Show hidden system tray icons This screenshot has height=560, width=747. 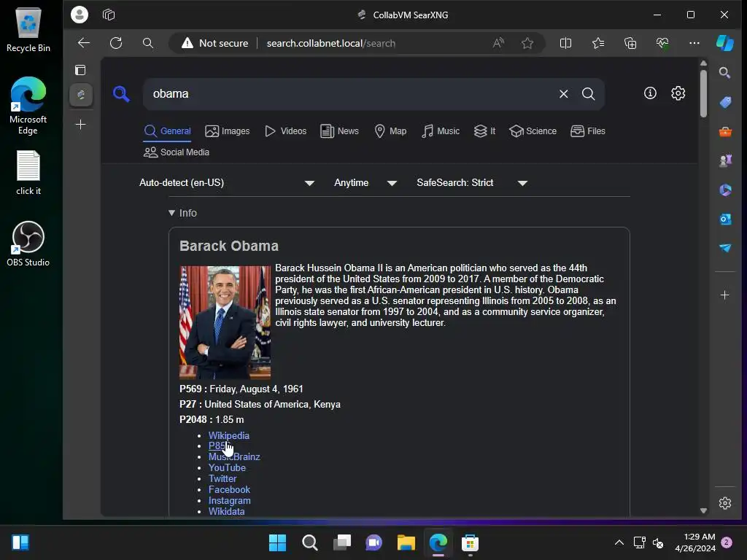[619, 542]
